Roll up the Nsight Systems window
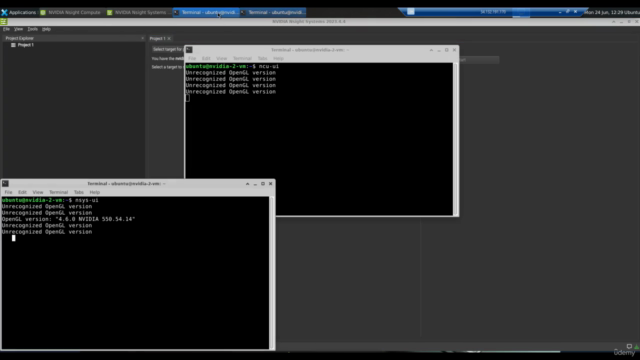This screenshot has width=640, height=360. (x=613, y=21)
